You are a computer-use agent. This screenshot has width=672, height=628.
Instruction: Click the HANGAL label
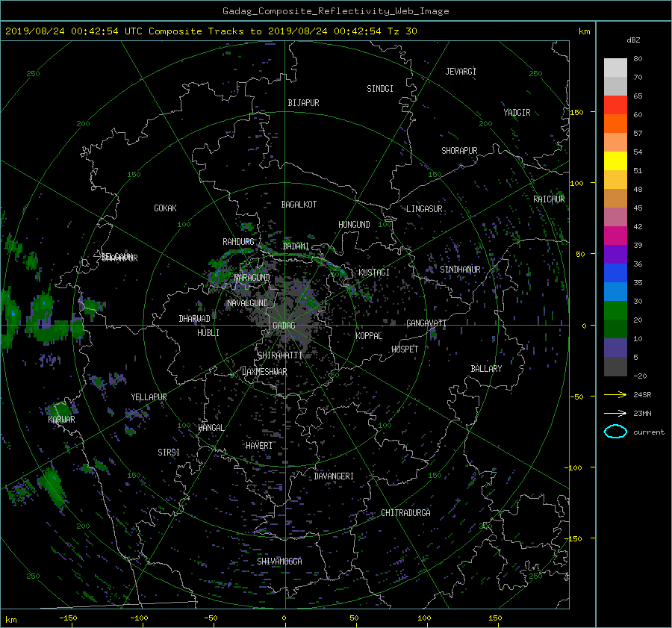tap(211, 428)
